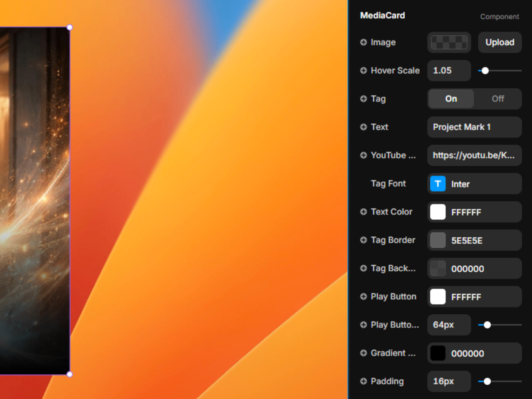Click the blue T font icon
The height and width of the screenshot is (399, 532).
[x=438, y=184]
